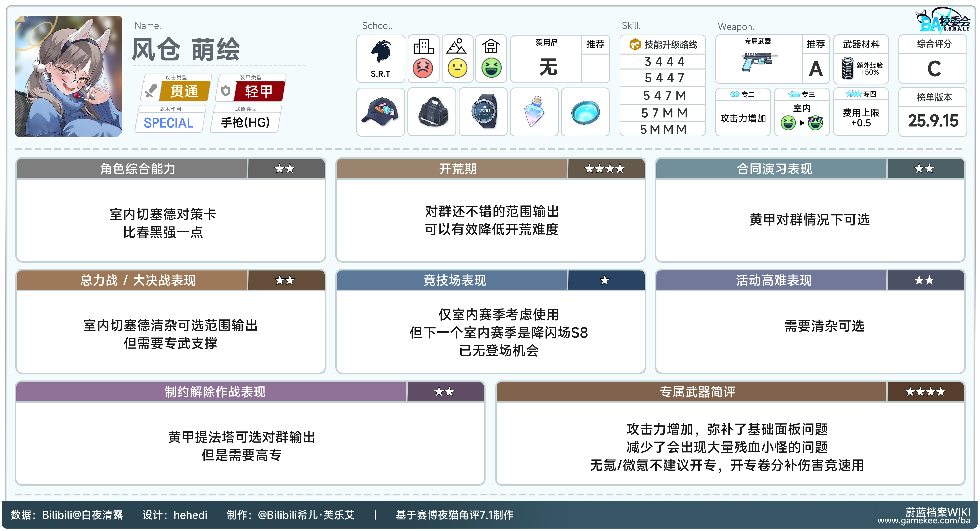Click the angry red face urban terrain icon
The width and height of the screenshot is (980, 531).
click(x=423, y=68)
